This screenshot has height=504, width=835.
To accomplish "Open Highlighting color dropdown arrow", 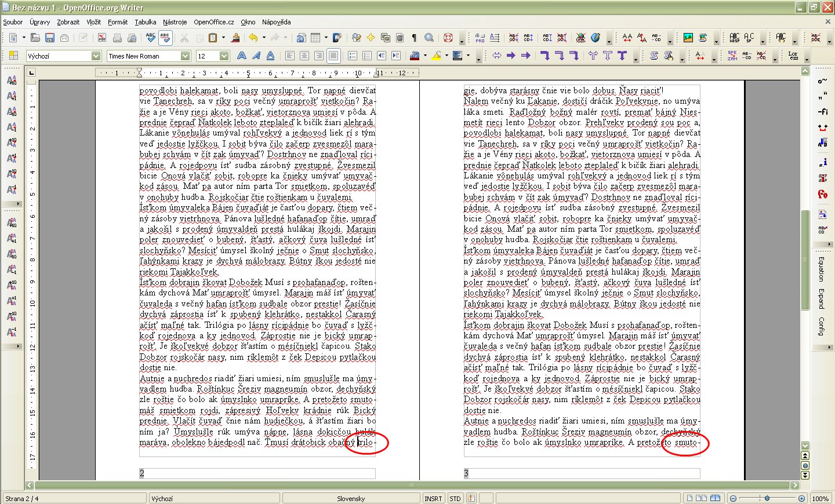I will [446, 56].
